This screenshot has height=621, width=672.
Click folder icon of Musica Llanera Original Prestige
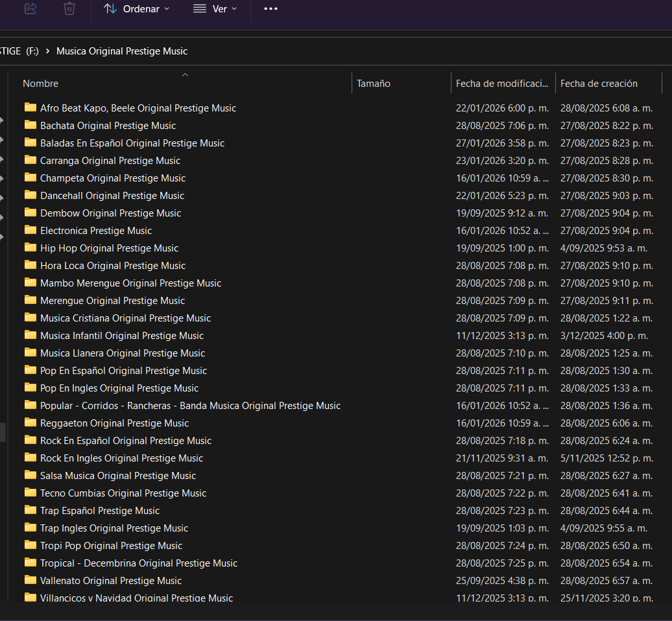30,353
